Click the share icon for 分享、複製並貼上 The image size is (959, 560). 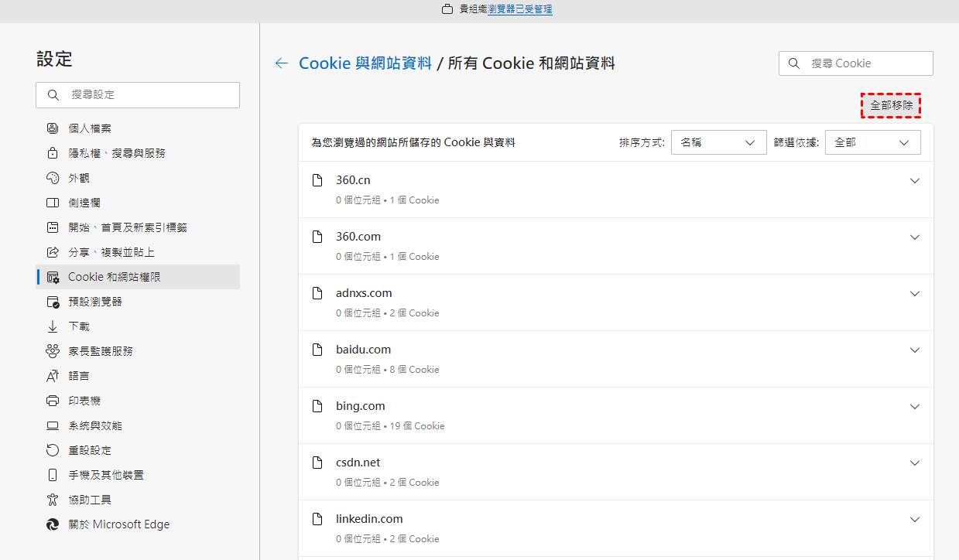tap(53, 252)
